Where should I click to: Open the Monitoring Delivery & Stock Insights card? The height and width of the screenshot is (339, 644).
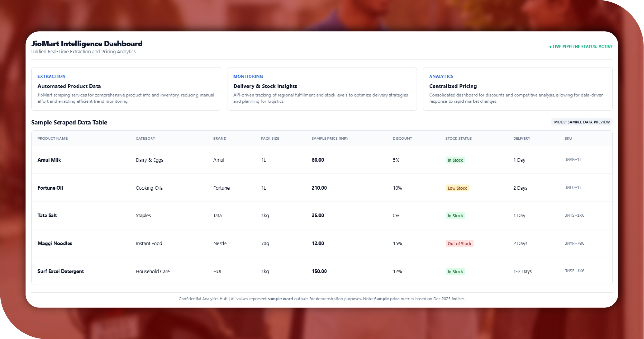pos(322,89)
